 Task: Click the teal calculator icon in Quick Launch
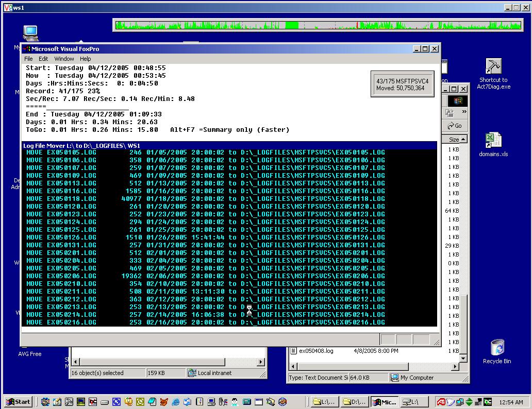click(x=247, y=402)
